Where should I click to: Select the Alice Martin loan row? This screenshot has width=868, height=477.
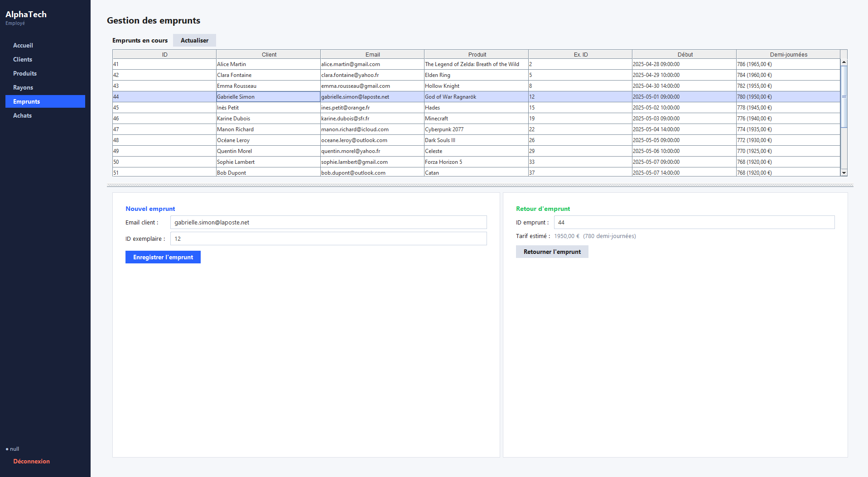point(476,64)
